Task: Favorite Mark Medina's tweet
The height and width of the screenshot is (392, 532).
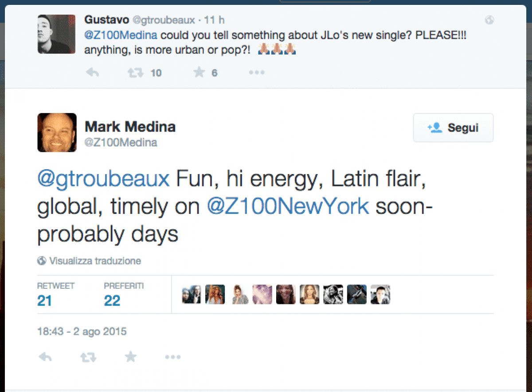Action: (x=130, y=357)
